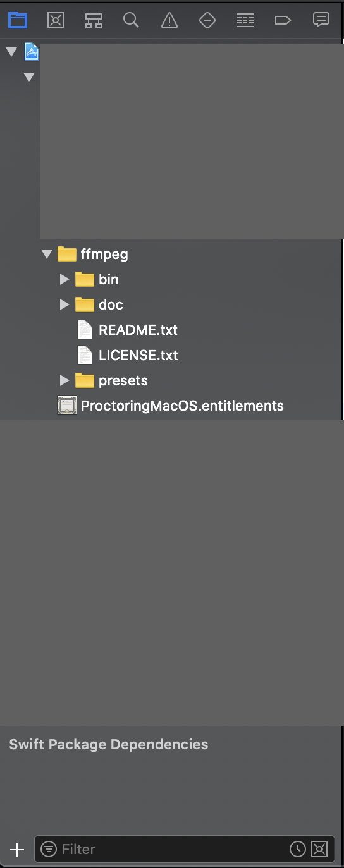Open the Test navigator diamond icon

tap(207, 20)
